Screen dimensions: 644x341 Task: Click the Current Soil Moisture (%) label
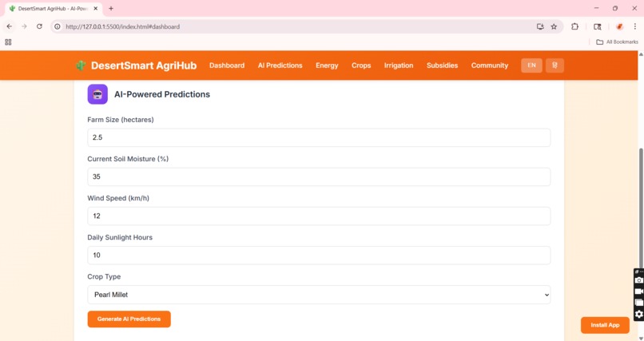tap(128, 159)
